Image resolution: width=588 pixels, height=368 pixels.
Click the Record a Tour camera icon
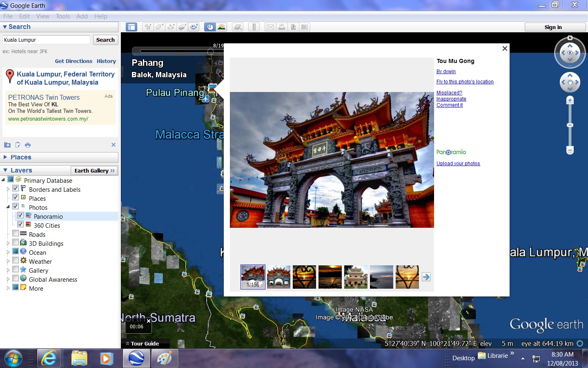[x=194, y=27]
